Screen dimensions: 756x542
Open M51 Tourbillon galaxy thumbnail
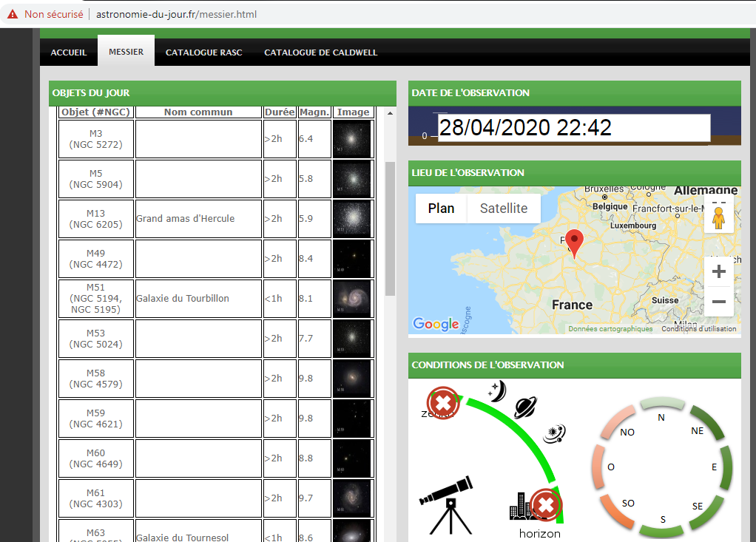(x=354, y=299)
